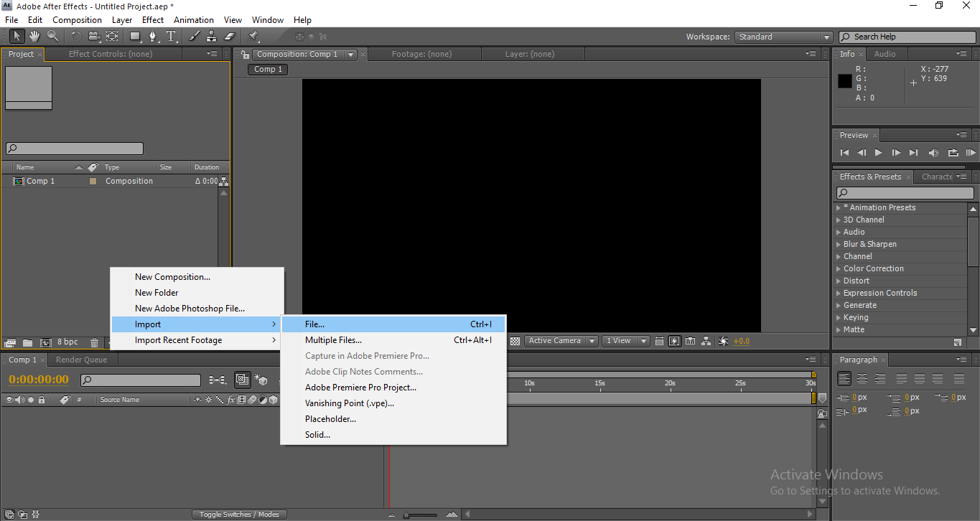This screenshot has width=980, height=521.
Task: Activate the Eraser tool
Action: [230, 36]
